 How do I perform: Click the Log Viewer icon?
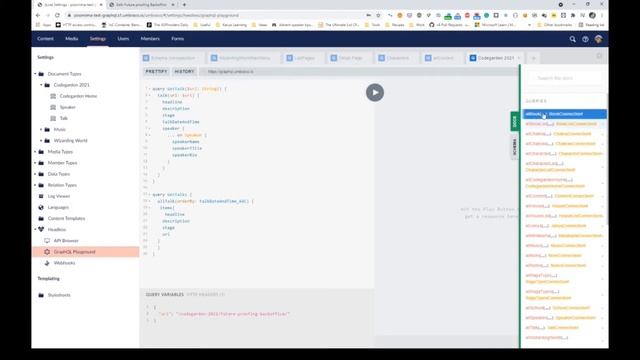point(41,196)
